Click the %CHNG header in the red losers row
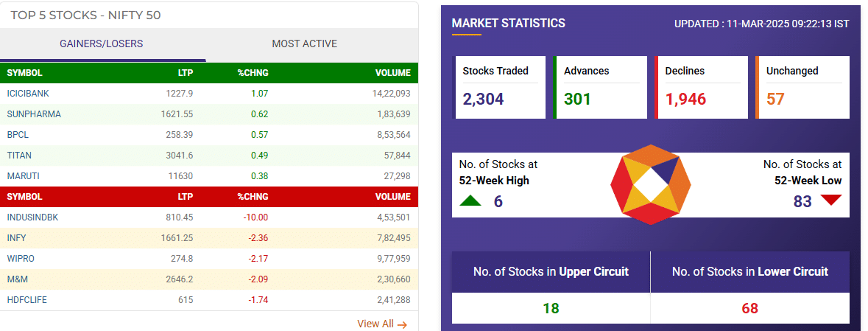This screenshot has height=331, width=868. pyautogui.click(x=253, y=197)
